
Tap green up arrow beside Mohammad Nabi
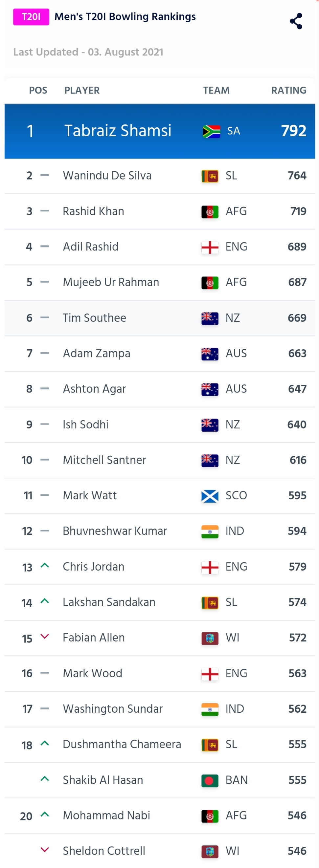click(x=44, y=815)
